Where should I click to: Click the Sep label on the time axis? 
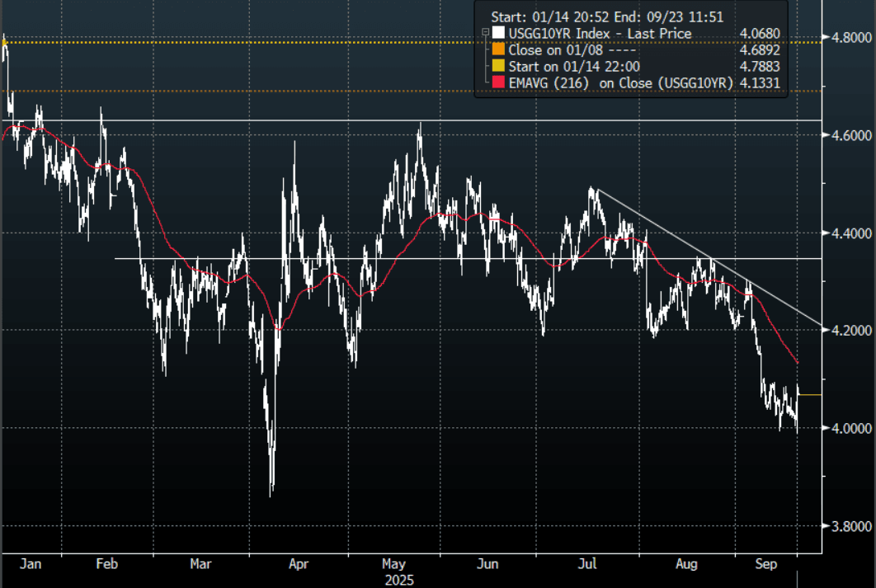[766, 565]
